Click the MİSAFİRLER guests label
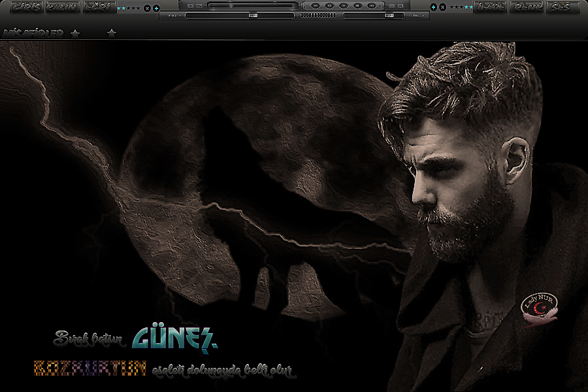The image size is (588, 392). [33, 33]
